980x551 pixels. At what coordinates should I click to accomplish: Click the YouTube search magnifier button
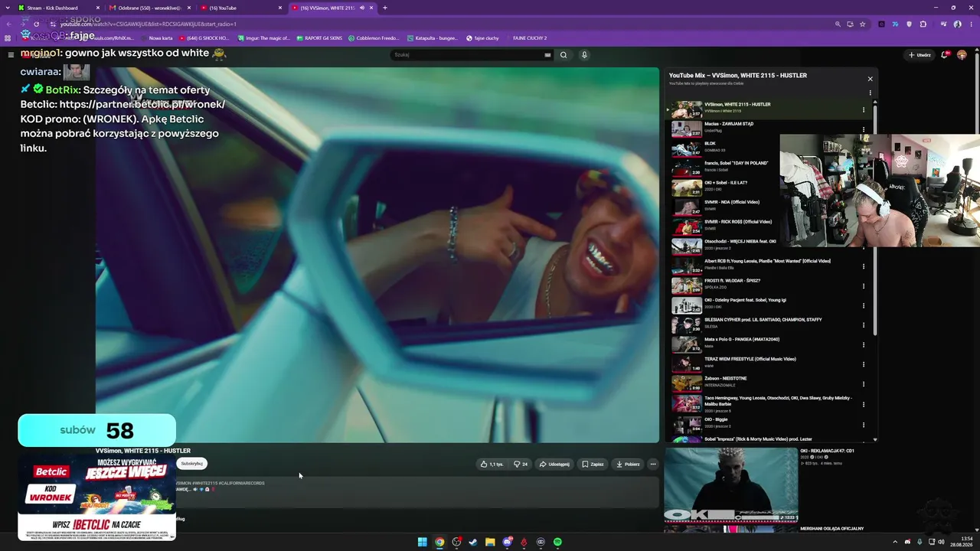pyautogui.click(x=563, y=55)
